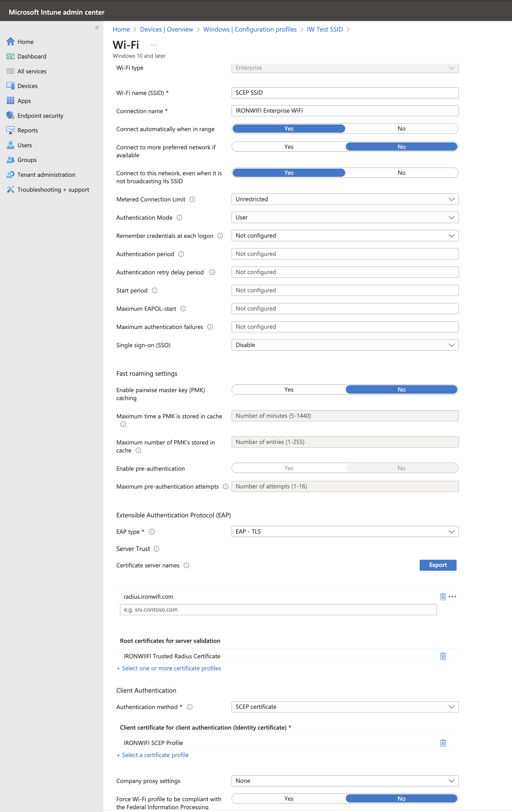
Task: Delete the radius.ironwifi.com server entry
Action: tap(443, 596)
